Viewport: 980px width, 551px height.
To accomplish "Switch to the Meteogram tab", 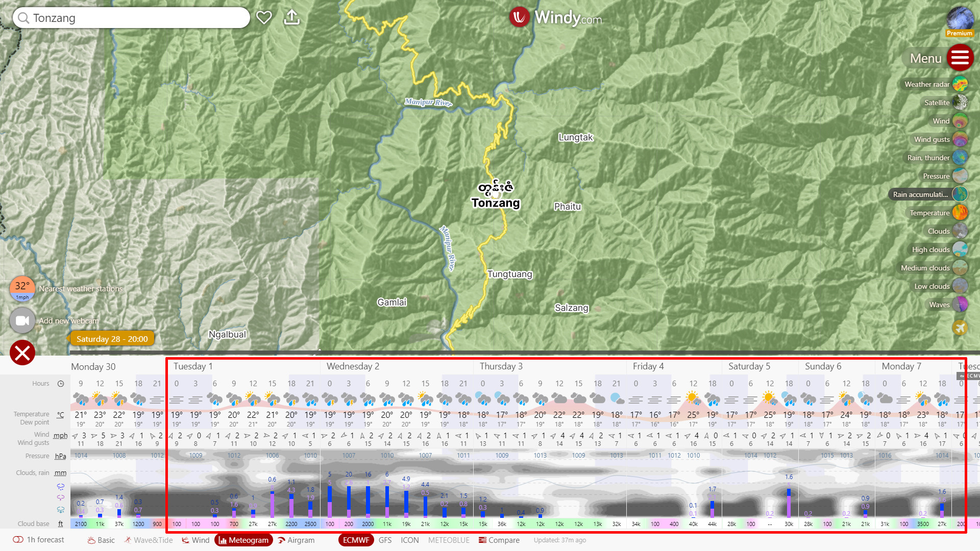I will pyautogui.click(x=243, y=540).
